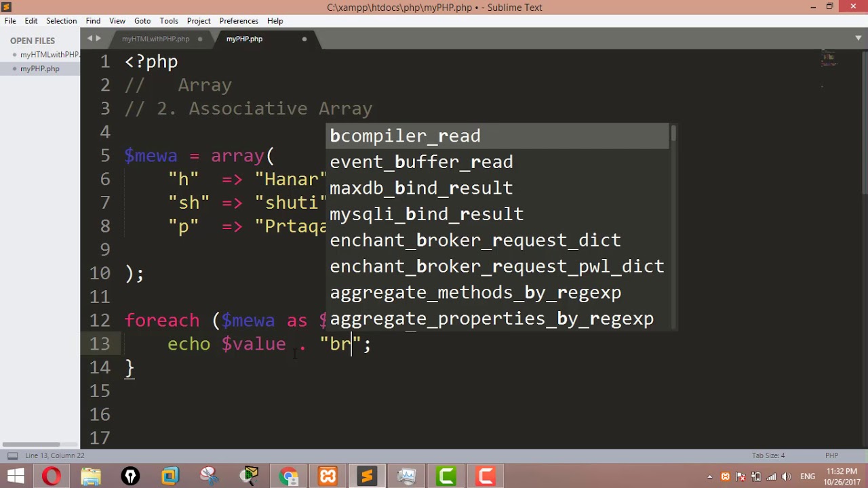Open the tab list dropdown arrow
Image resolution: width=868 pixels, height=488 pixels.
[x=859, y=39]
